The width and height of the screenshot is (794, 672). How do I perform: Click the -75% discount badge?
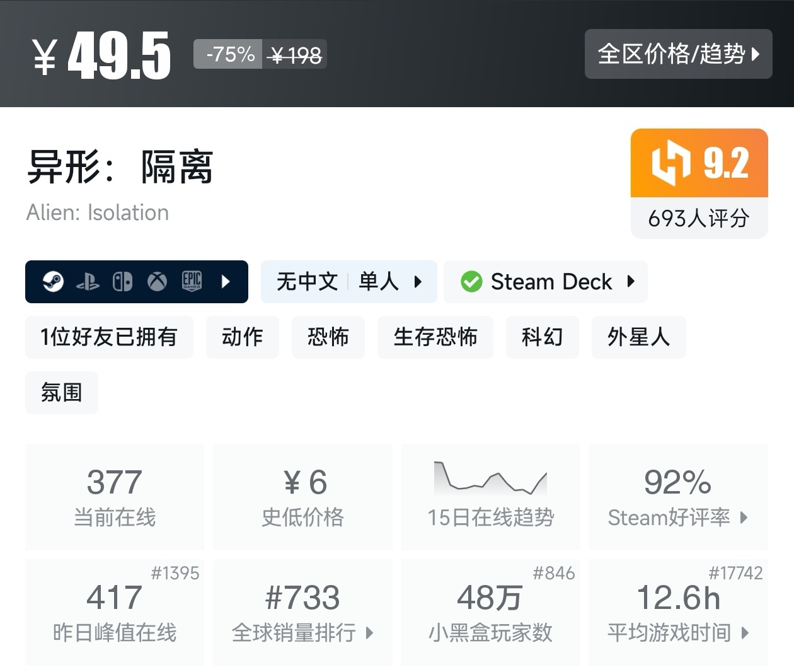(229, 55)
